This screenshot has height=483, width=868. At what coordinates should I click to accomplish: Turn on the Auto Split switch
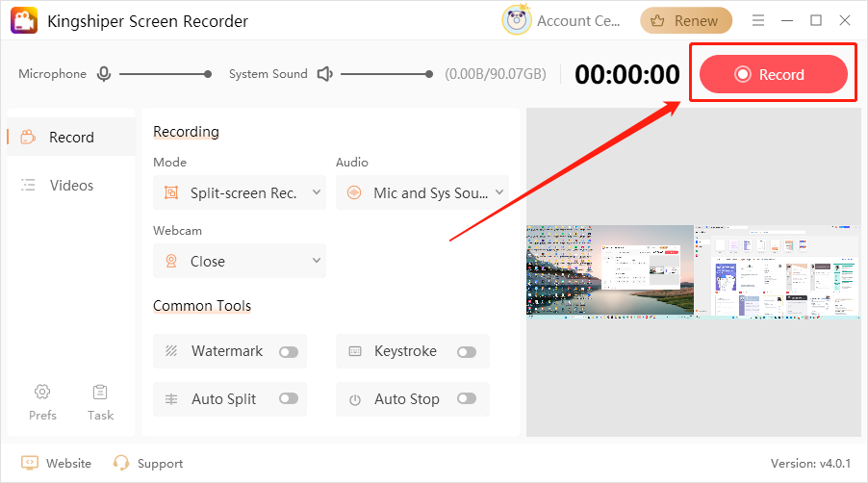(289, 398)
